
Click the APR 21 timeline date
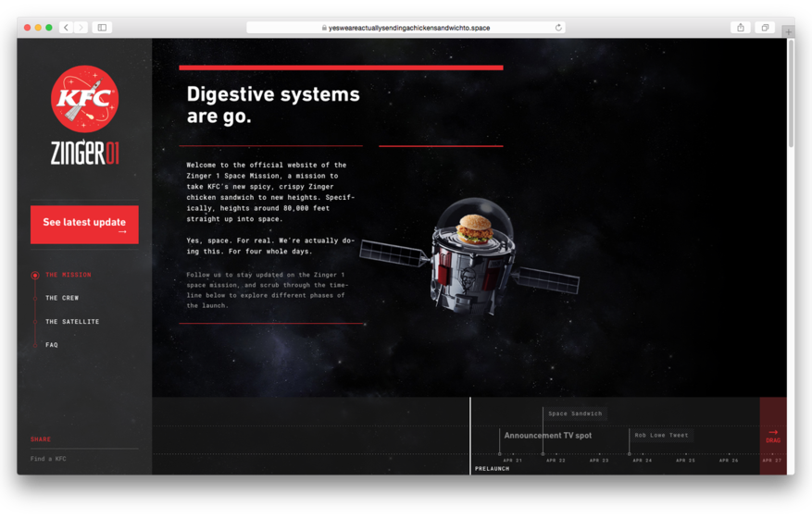point(513,460)
